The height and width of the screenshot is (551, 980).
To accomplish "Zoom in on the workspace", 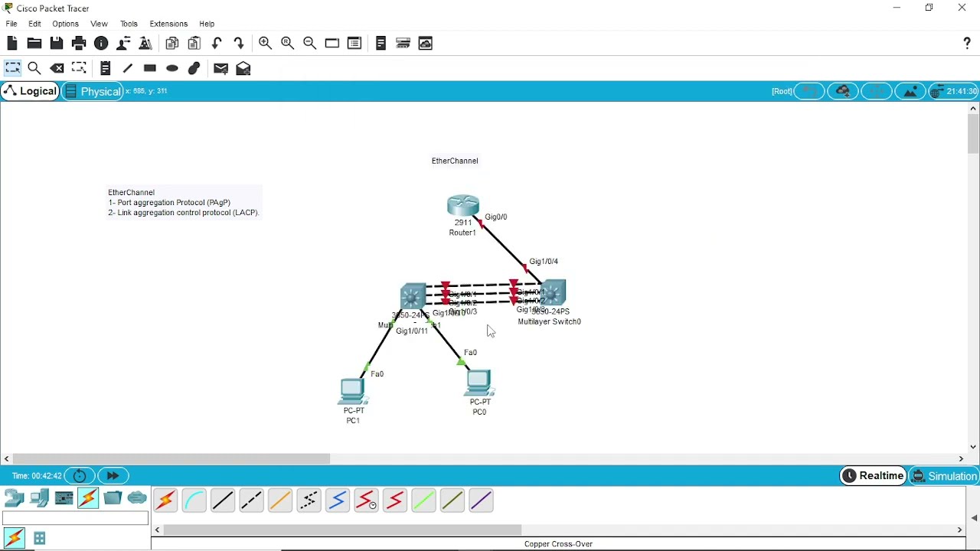I will [x=266, y=44].
